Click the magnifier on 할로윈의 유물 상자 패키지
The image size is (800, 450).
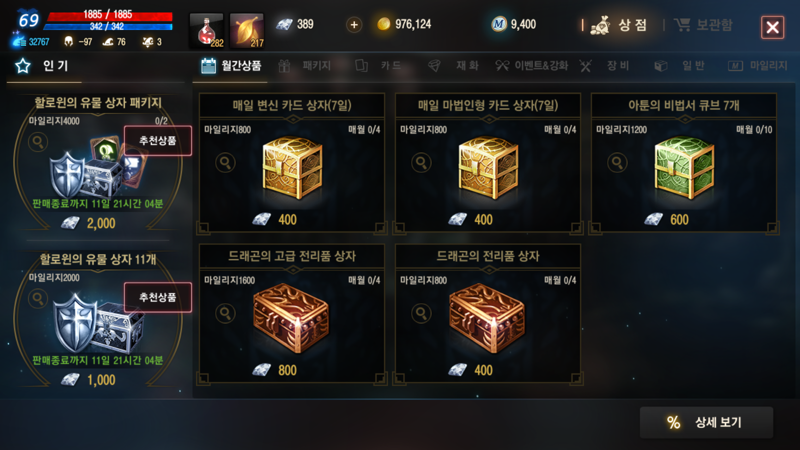point(38,142)
